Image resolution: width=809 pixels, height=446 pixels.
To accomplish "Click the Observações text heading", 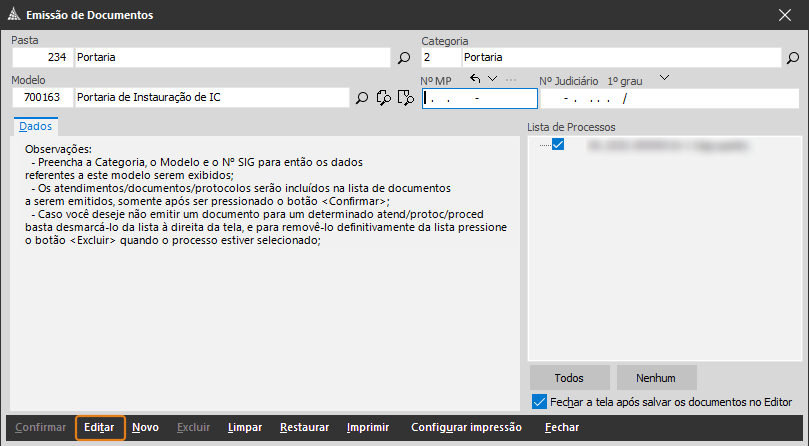I will pyautogui.click(x=58, y=149).
